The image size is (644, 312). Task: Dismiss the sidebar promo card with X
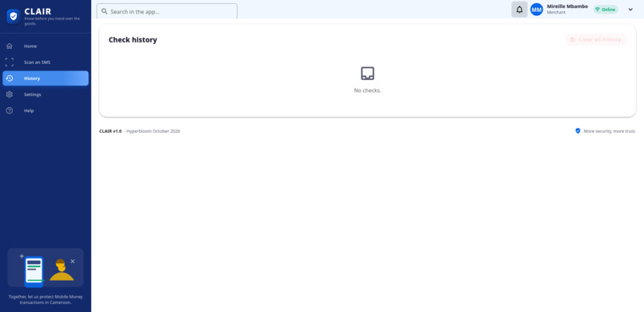point(73,261)
